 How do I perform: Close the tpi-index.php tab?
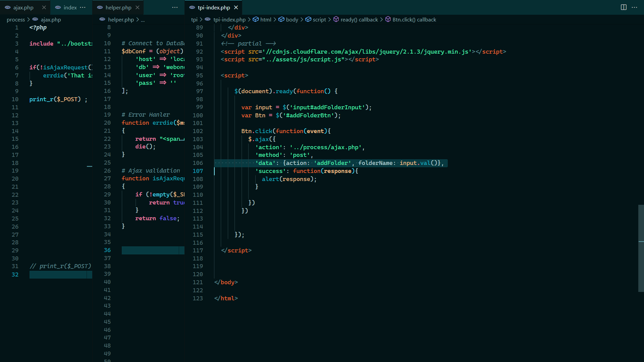coord(236,7)
